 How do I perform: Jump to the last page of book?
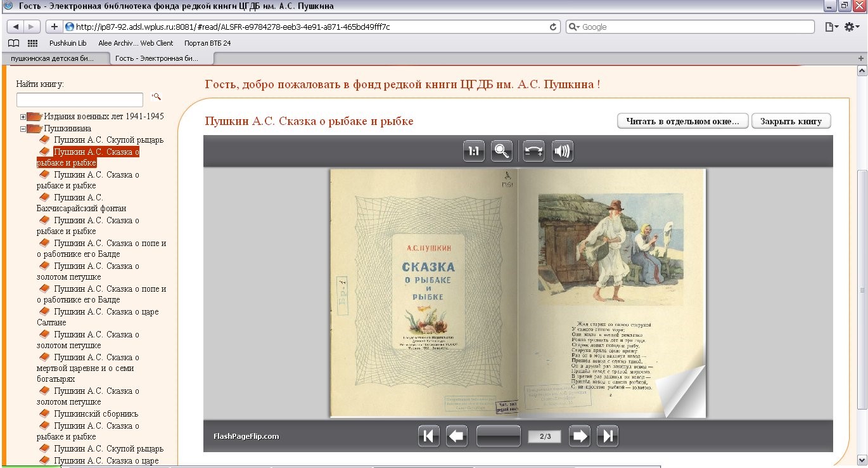click(607, 436)
